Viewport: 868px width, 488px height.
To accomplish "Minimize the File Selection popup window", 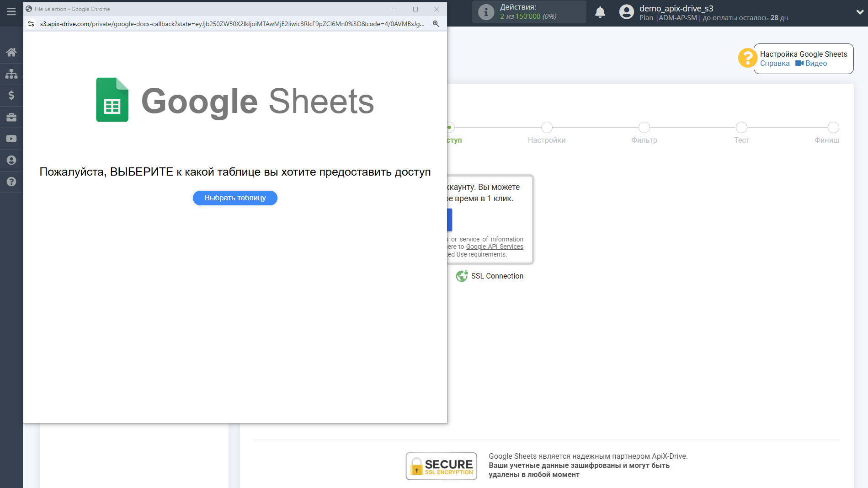I will [394, 9].
